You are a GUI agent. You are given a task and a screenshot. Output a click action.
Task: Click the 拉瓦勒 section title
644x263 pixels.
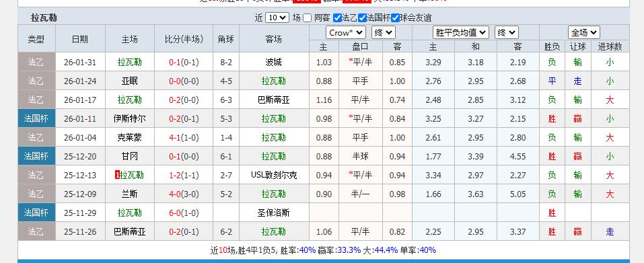tap(44, 18)
